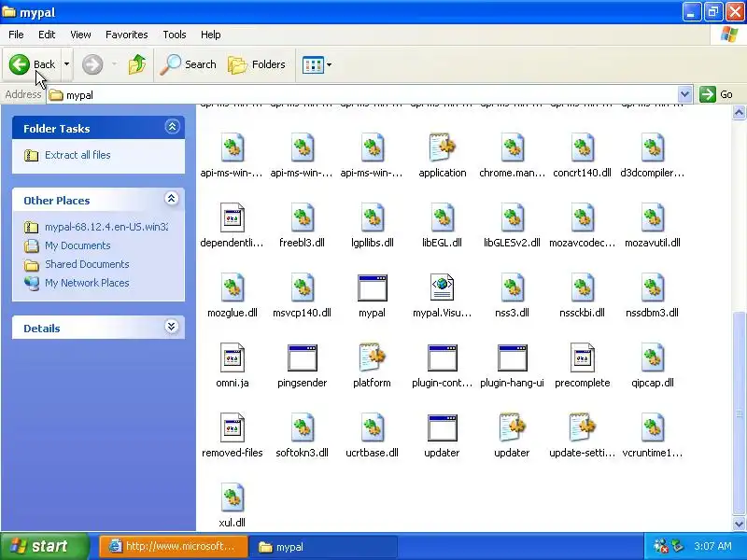
Task: Select the vcruntime dll icon
Action: tap(652, 427)
